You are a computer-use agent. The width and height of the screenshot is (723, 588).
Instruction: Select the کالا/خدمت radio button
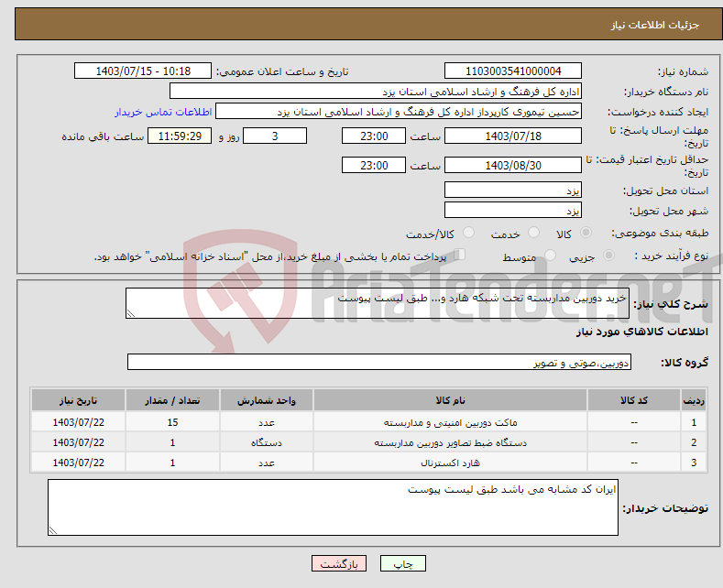coord(468,233)
